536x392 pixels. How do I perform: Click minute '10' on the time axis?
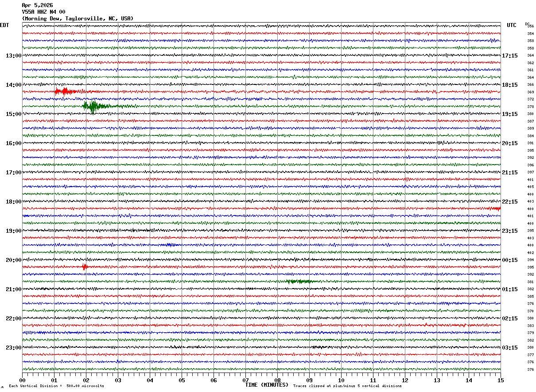[341, 380]
